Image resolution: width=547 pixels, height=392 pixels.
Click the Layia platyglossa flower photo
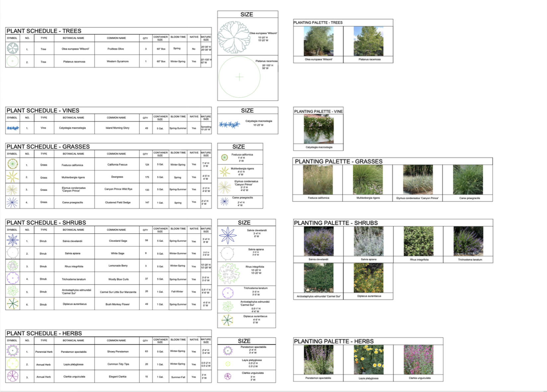pos(368,359)
